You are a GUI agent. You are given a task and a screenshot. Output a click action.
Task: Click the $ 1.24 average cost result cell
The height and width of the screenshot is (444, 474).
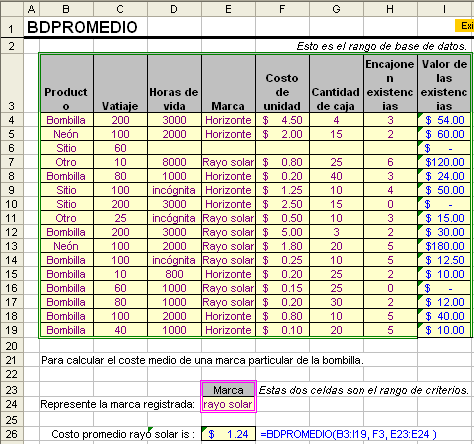tap(229, 434)
